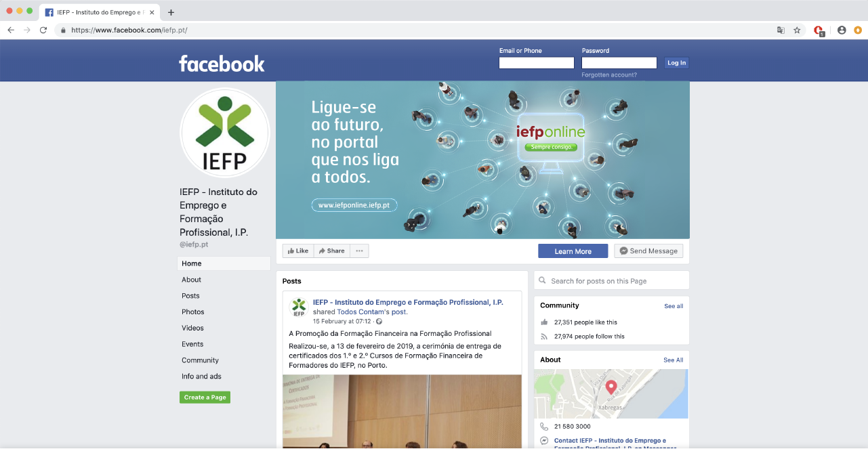Click 'A Promoção da Formação Financeira' post text
Image resolution: width=868 pixels, height=449 pixels.
[x=390, y=333]
